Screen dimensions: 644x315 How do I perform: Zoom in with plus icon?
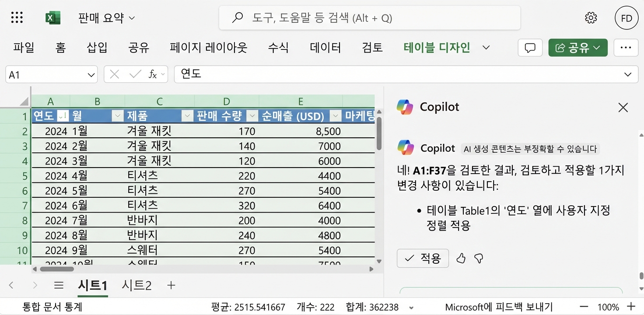pyautogui.click(x=631, y=307)
